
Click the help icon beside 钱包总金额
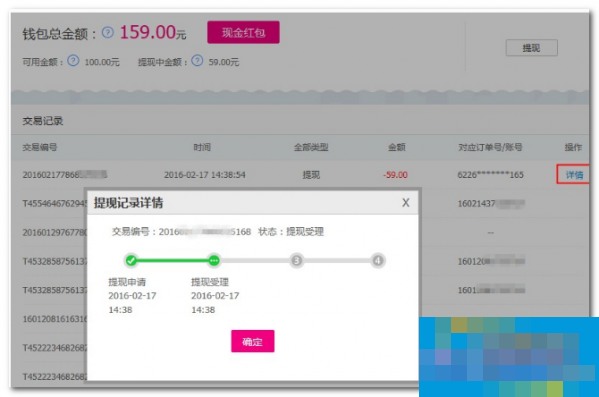tap(108, 32)
